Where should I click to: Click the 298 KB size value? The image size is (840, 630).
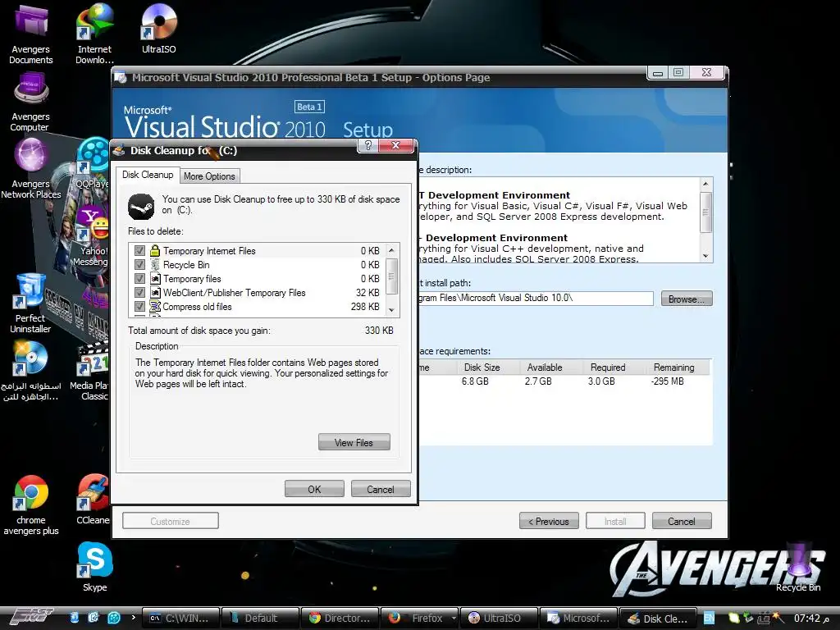(365, 307)
